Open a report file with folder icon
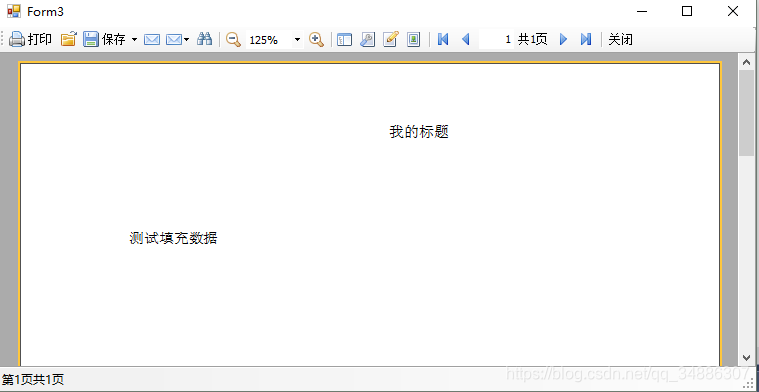This screenshot has height=392, width=759. coord(68,39)
